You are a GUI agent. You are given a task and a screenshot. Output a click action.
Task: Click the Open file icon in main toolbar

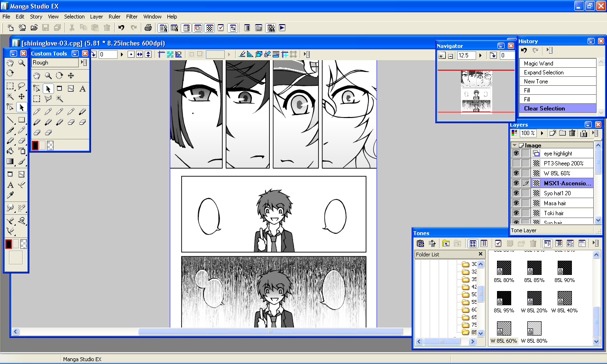tap(34, 28)
